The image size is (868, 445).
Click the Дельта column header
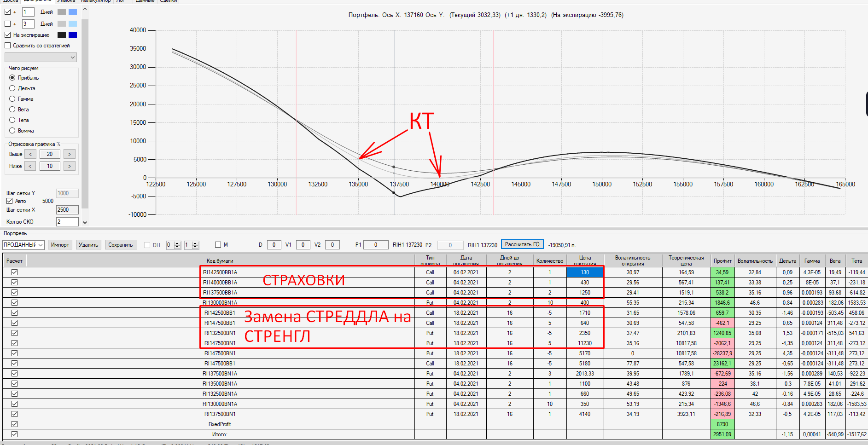(x=788, y=261)
